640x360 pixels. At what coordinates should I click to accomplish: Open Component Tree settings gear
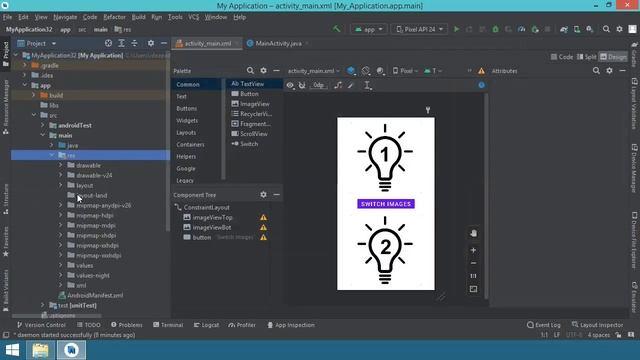pos(263,195)
